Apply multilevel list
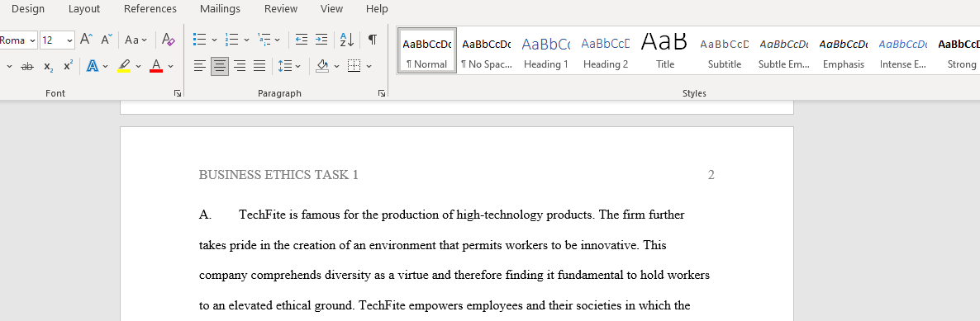Image resolution: width=980 pixels, height=321 pixels. pos(264,40)
